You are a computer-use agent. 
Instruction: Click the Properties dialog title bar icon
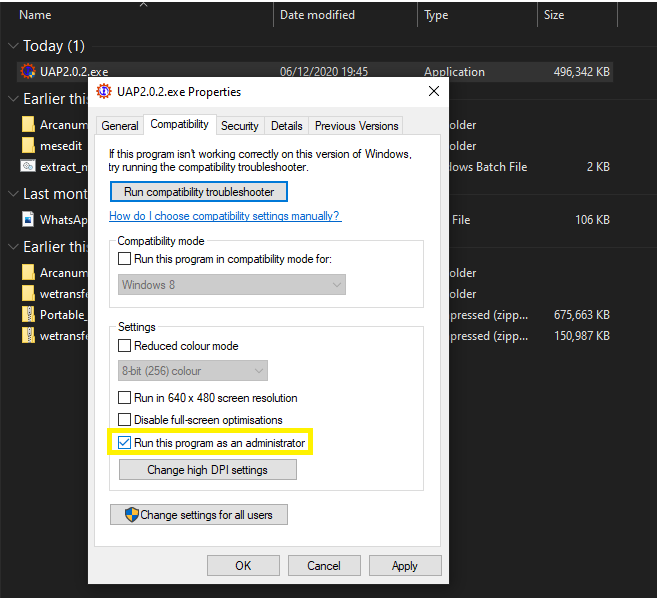tap(103, 92)
